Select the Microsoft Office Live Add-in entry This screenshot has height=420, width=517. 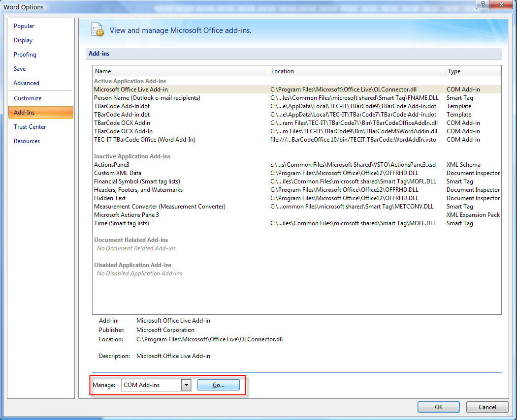[x=138, y=90]
